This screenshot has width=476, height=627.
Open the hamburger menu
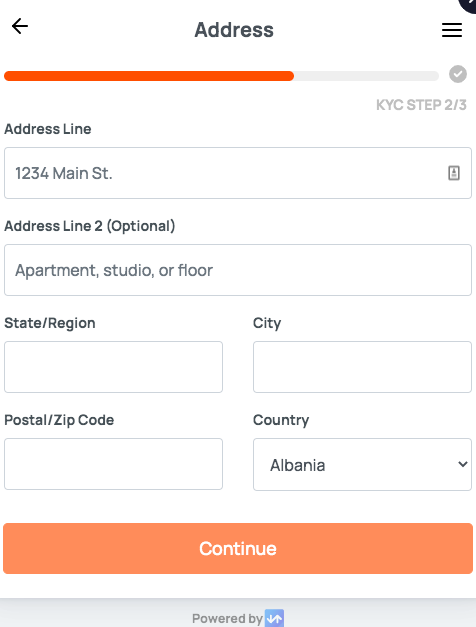(452, 30)
